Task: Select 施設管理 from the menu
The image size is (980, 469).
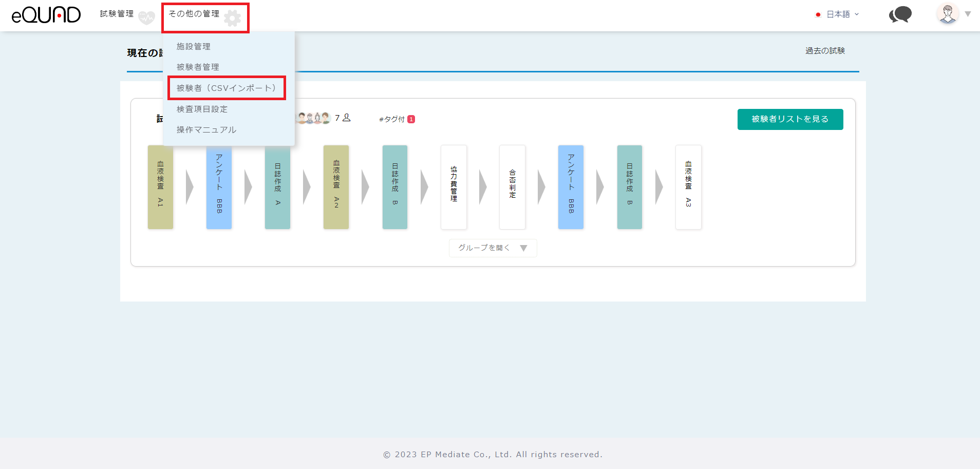Action: point(194,46)
